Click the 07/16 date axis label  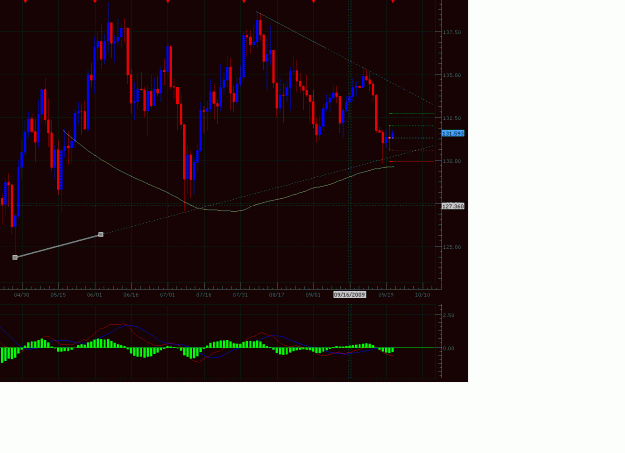click(x=204, y=295)
